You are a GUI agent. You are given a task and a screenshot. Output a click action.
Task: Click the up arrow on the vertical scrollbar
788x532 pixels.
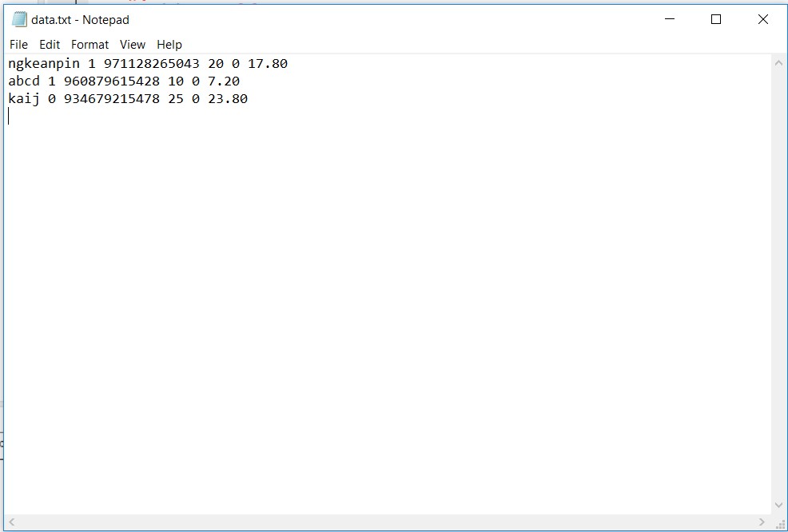pos(779,61)
